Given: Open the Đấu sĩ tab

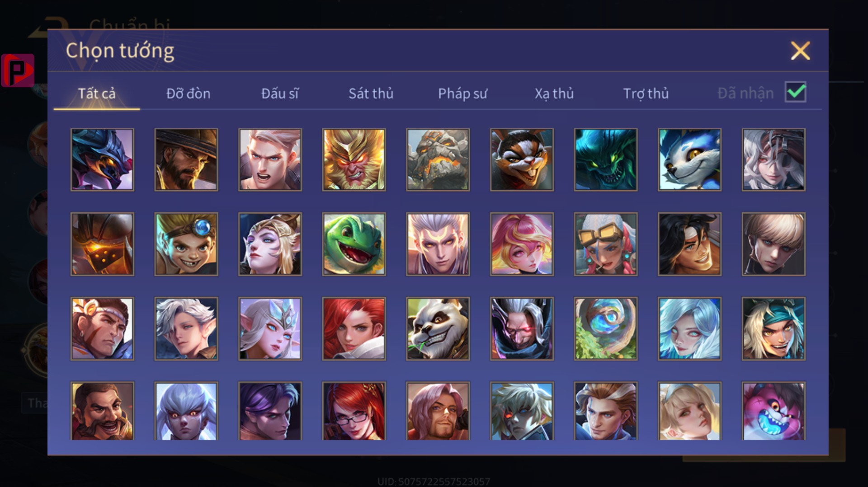Looking at the screenshot, I should pos(280,94).
